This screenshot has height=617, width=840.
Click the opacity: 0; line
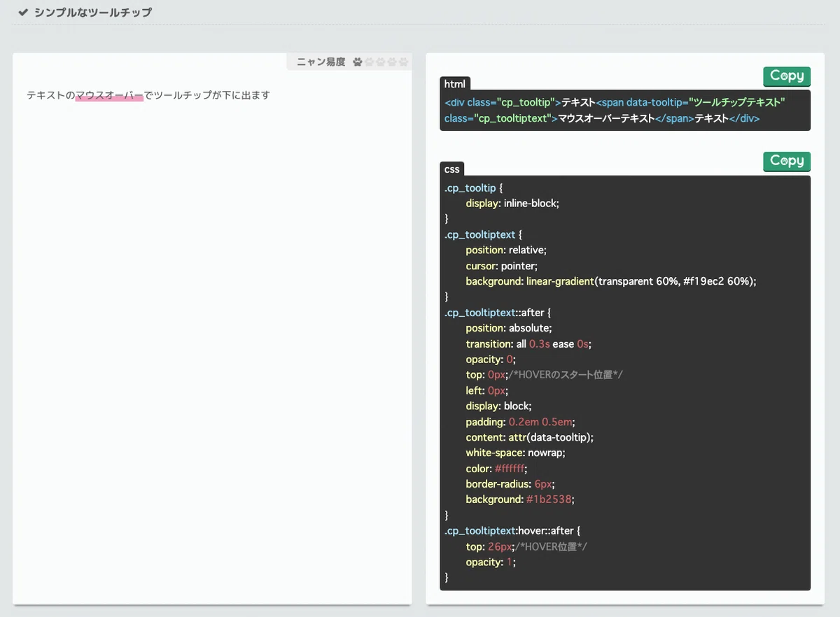(x=491, y=360)
